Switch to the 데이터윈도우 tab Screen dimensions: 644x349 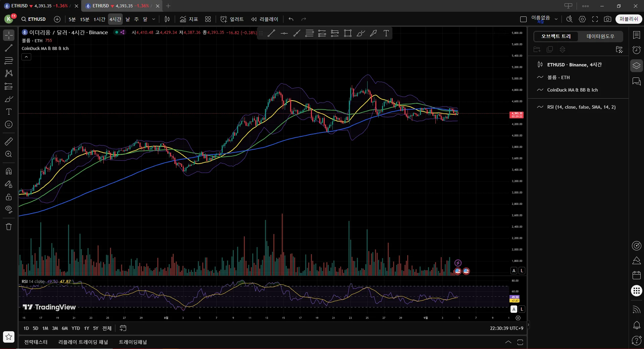point(600,36)
